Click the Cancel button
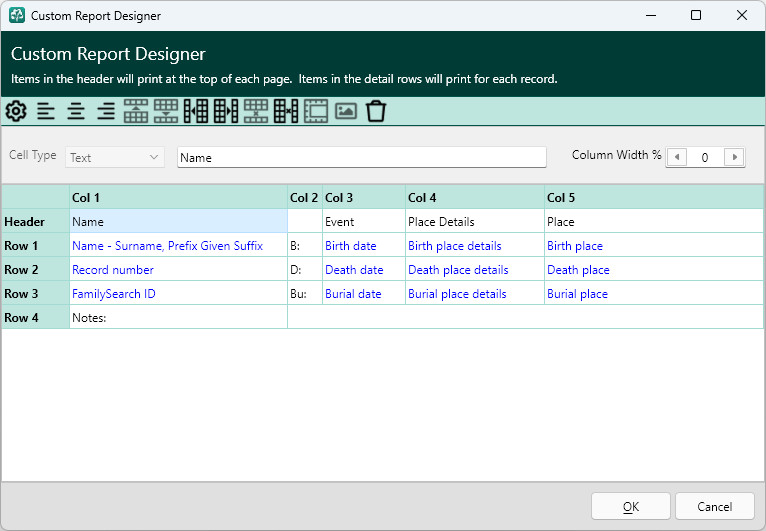Image resolution: width=766 pixels, height=531 pixels. tap(715, 506)
